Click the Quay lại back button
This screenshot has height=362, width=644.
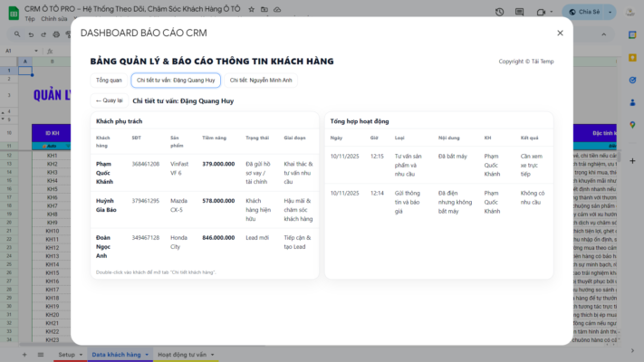point(109,101)
